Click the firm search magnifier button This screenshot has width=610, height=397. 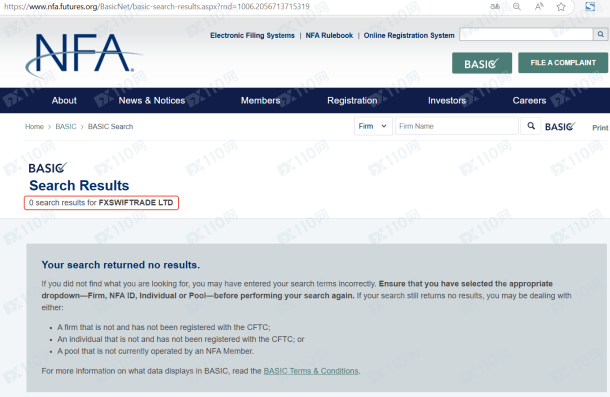[531, 126]
